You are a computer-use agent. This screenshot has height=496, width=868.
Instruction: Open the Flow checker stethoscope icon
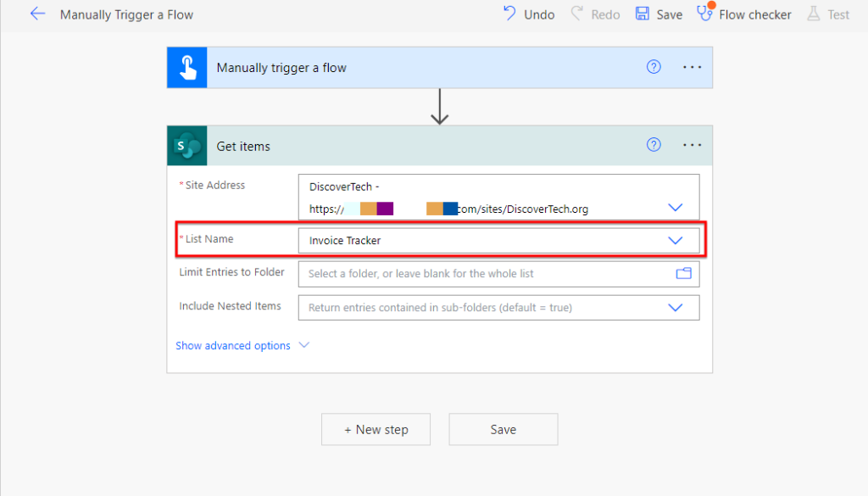point(704,14)
